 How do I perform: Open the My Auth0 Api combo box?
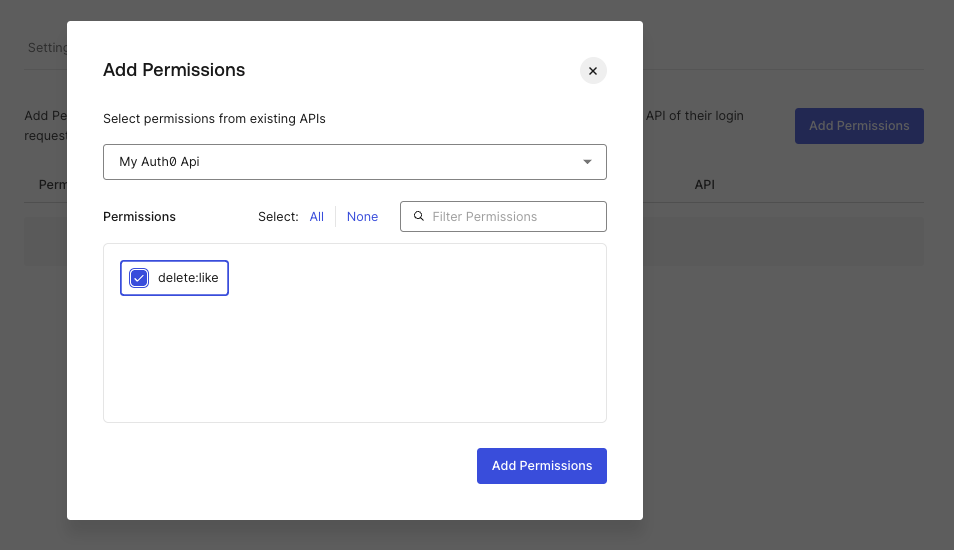pos(340,161)
